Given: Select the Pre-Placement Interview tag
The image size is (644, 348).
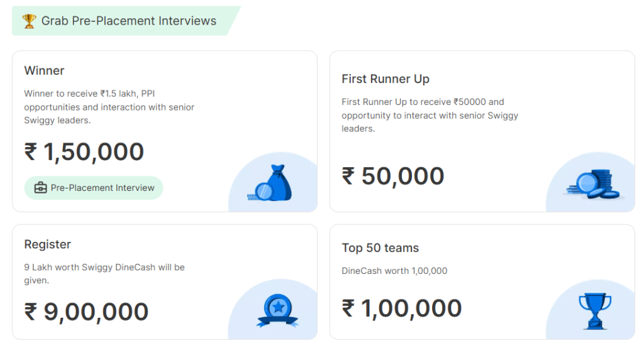Looking at the screenshot, I should 94,188.
